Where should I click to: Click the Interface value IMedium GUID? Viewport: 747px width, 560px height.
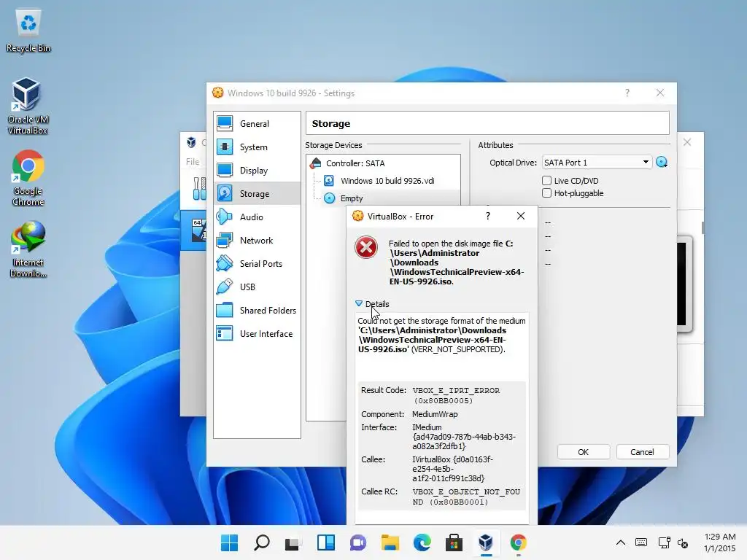(463, 437)
